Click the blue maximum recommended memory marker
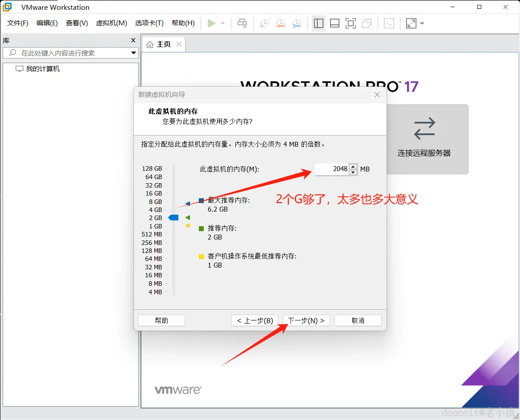Image resolution: width=520 pixels, height=420 pixels. pyautogui.click(x=188, y=204)
